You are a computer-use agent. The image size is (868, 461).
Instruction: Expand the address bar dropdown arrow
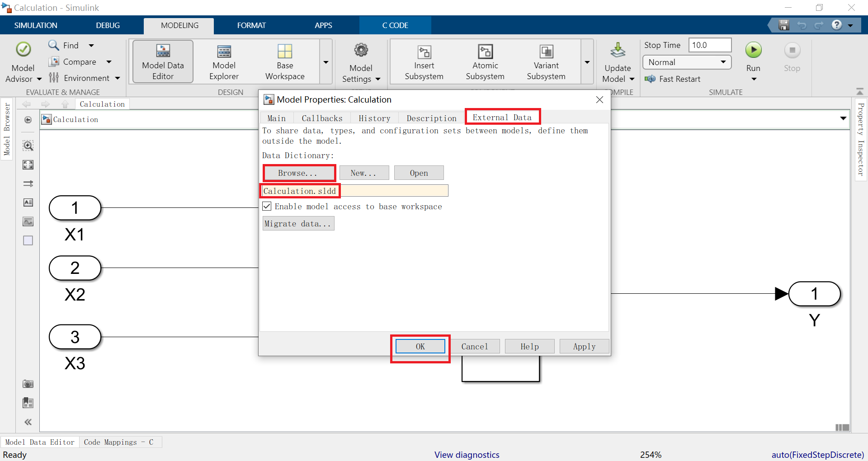[843, 118]
